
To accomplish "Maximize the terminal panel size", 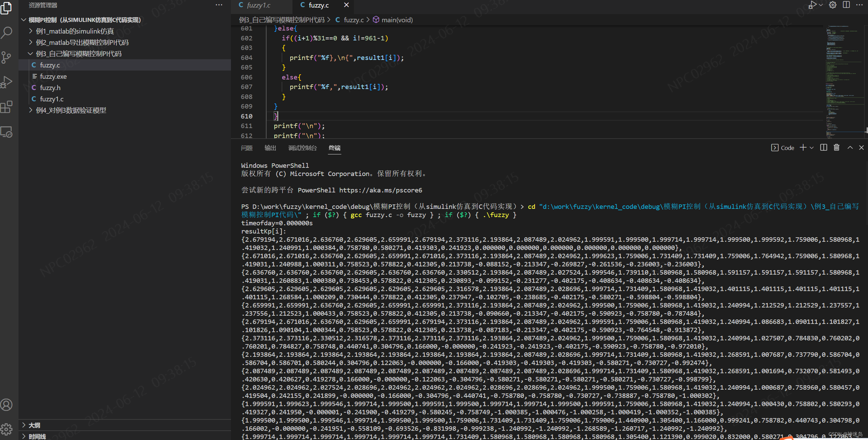I will coord(850,148).
